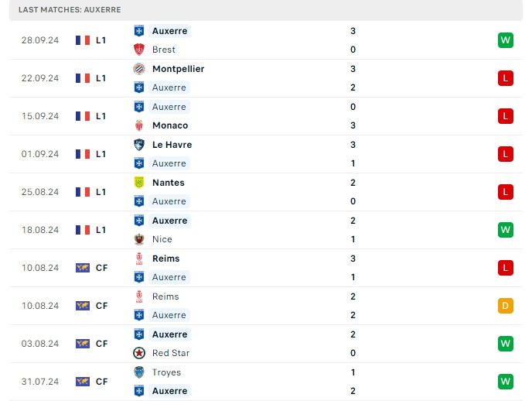Image resolution: width=532 pixels, height=401 pixels.
Task: Click the Monaco club crest icon
Action: (x=139, y=125)
